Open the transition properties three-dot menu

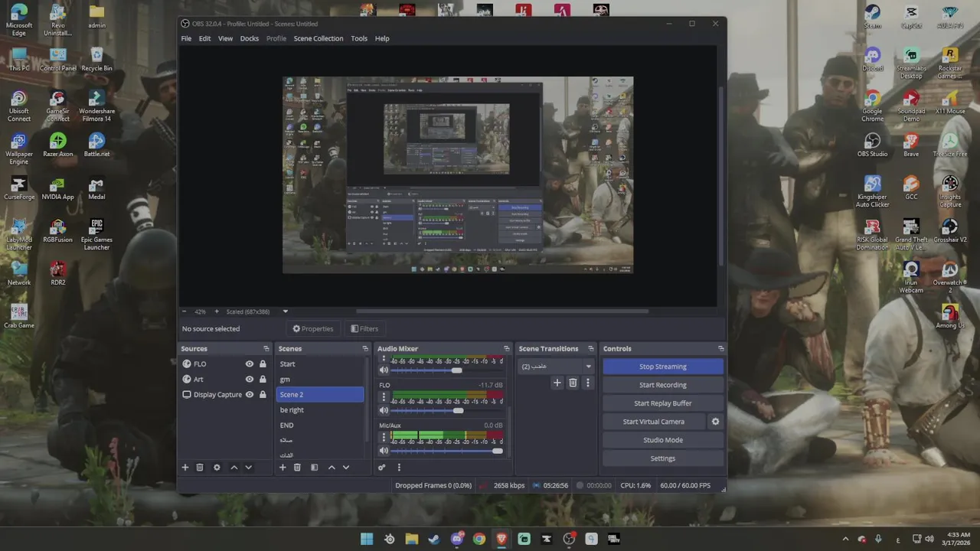click(588, 383)
